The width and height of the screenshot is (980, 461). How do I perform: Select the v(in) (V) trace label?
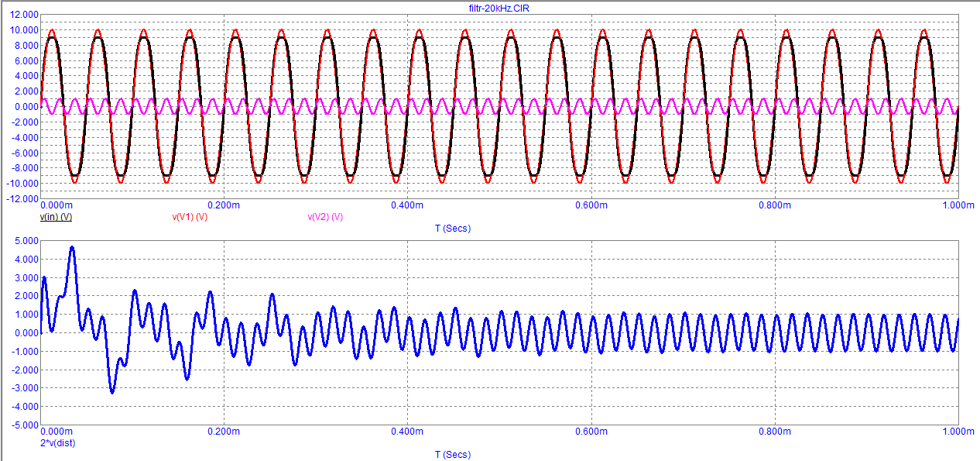click(x=57, y=217)
